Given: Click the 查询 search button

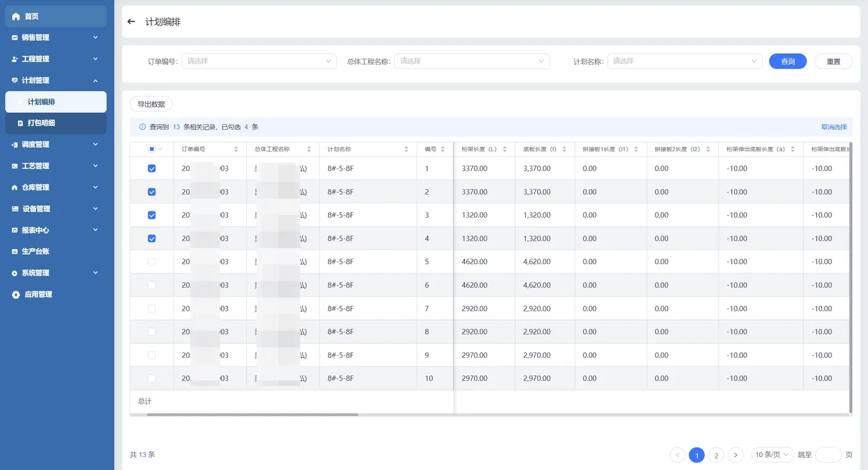Looking at the screenshot, I should pos(787,61).
